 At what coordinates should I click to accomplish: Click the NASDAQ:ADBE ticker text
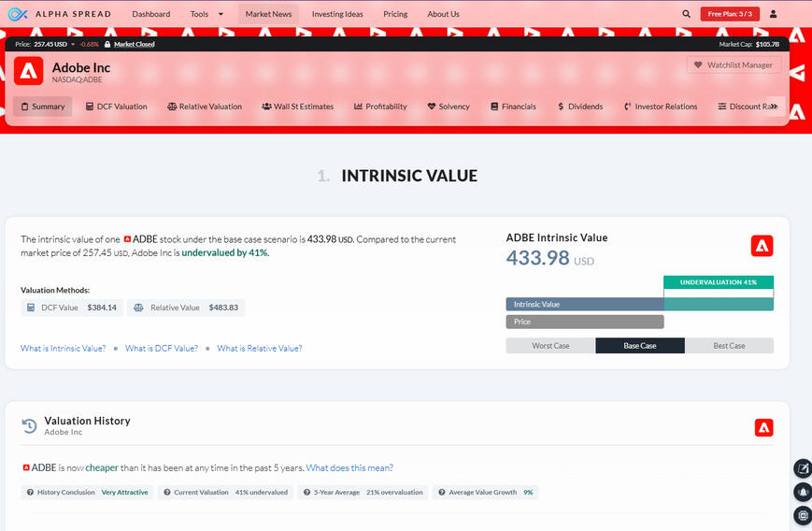point(77,79)
